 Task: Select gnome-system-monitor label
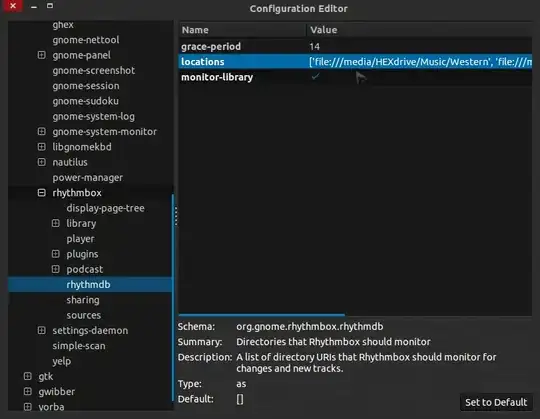(x=104, y=132)
